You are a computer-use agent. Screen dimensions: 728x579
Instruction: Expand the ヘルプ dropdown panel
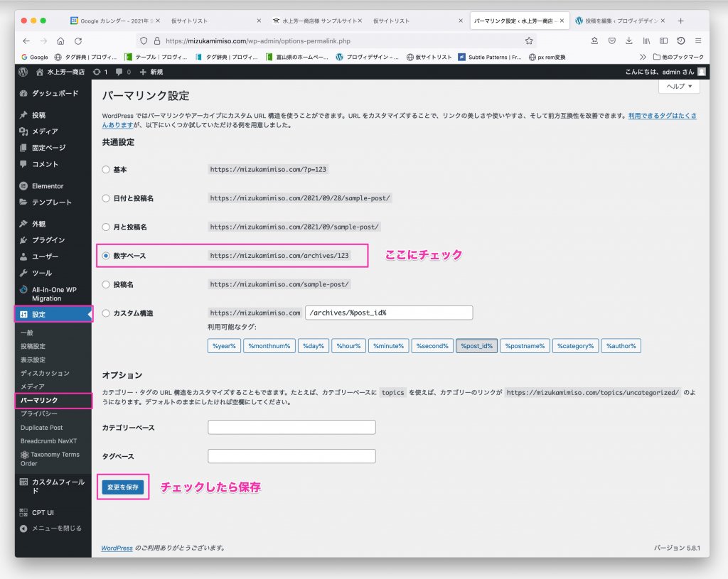pos(680,87)
